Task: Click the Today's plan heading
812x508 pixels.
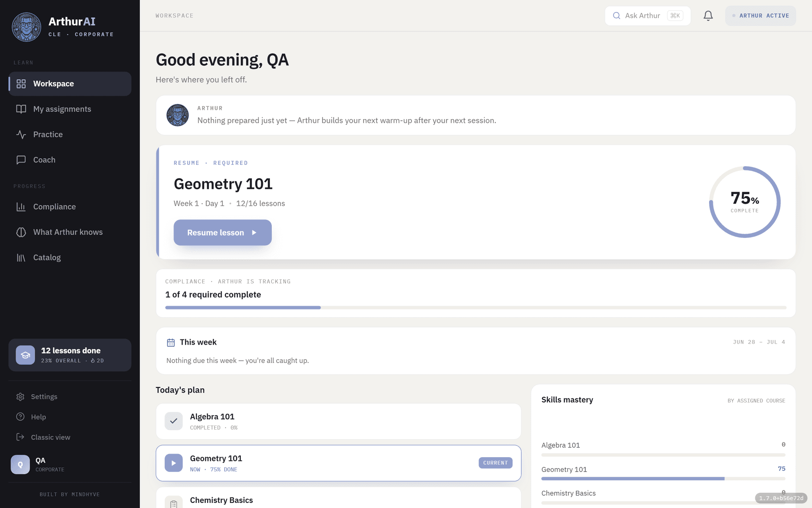Action: tap(180, 390)
